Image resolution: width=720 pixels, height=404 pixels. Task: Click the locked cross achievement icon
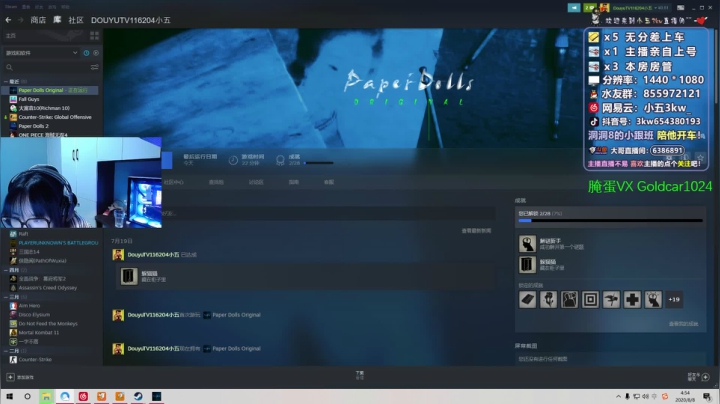[632, 299]
